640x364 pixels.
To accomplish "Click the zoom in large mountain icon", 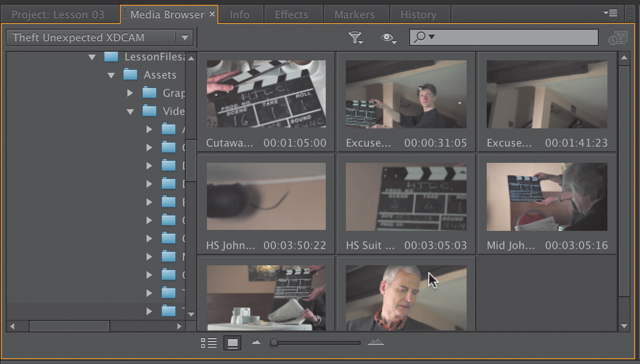I will click(376, 341).
